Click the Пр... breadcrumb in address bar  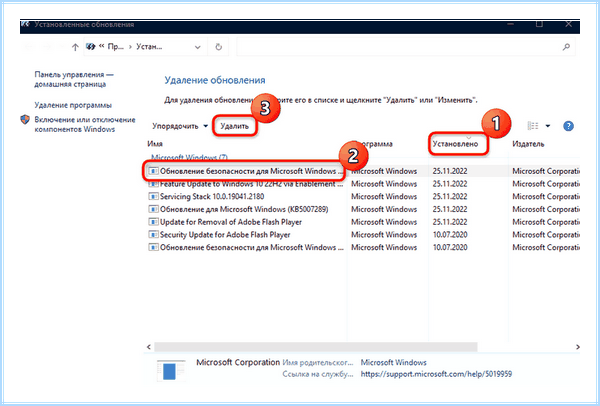pyautogui.click(x=116, y=47)
